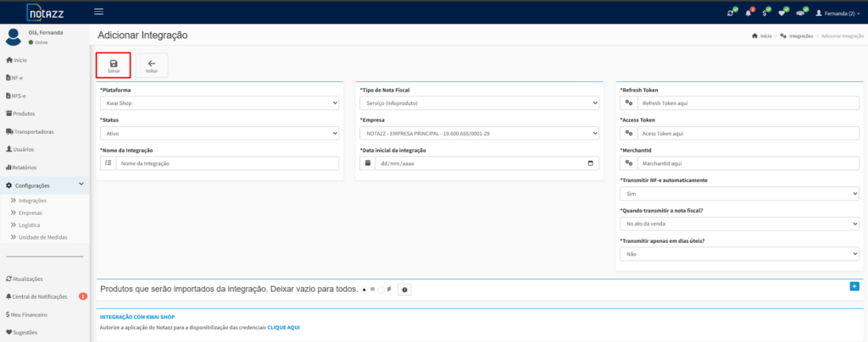The width and height of the screenshot is (868, 342).
Task: Click the CLIQUE AQUI authorization link
Action: coord(283,327)
